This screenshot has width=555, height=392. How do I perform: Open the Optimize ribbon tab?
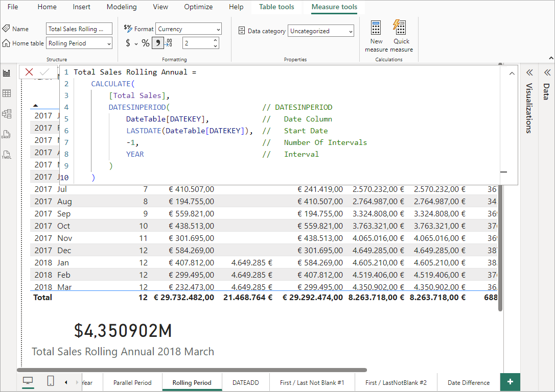tap(198, 7)
